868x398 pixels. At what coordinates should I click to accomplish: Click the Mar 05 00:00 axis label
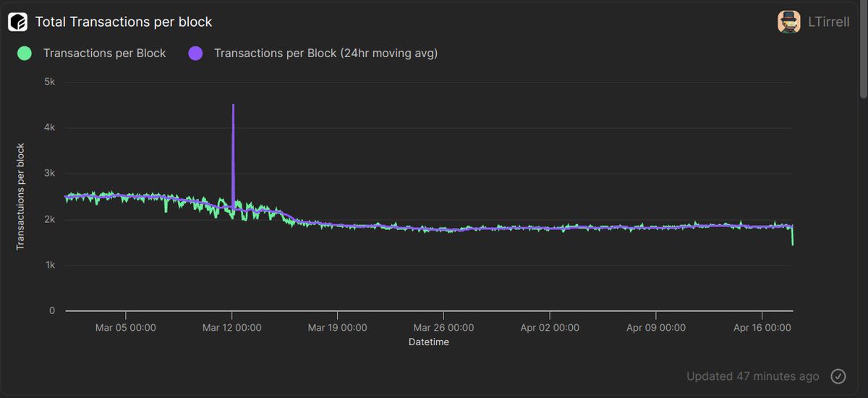pyautogui.click(x=126, y=328)
